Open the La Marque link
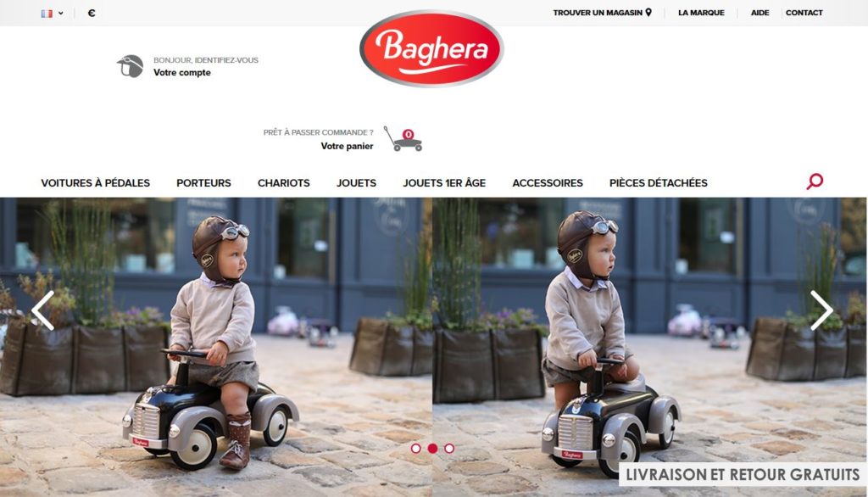868x497 pixels. pos(701,12)
